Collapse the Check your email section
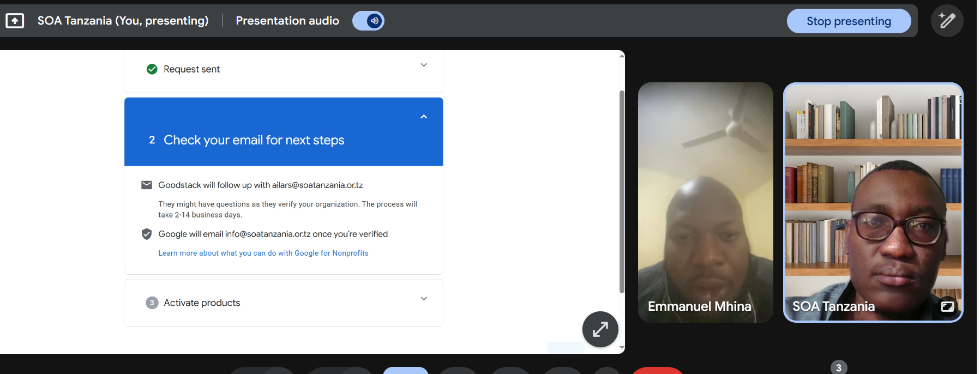The width and height of the screenshot is (980, 374). (x=424, y=117)
